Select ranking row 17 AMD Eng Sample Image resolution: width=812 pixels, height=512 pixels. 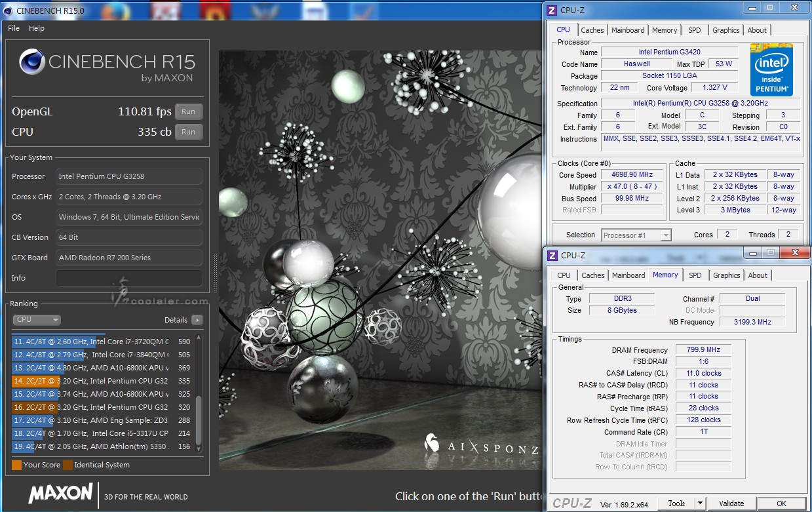tap(102, 420)
